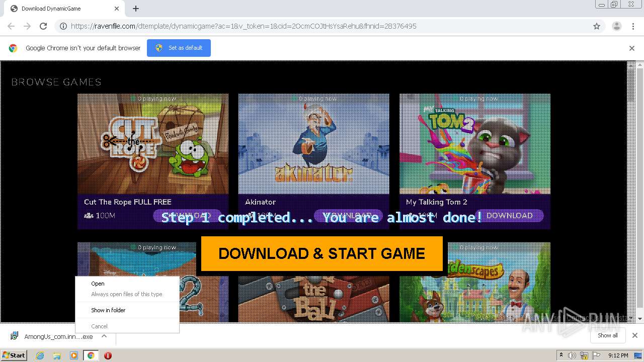Expand the download item chevron arrow

coord(104,336)
